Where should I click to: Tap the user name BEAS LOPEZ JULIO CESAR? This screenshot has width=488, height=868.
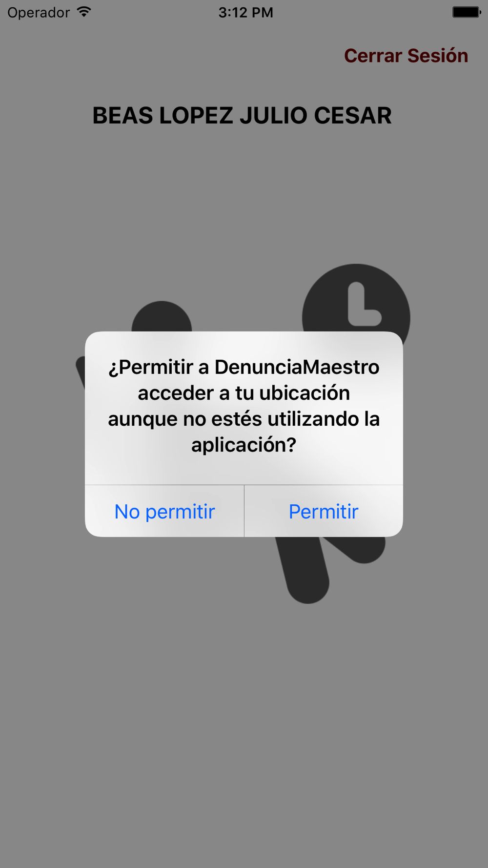click(242, 116)
